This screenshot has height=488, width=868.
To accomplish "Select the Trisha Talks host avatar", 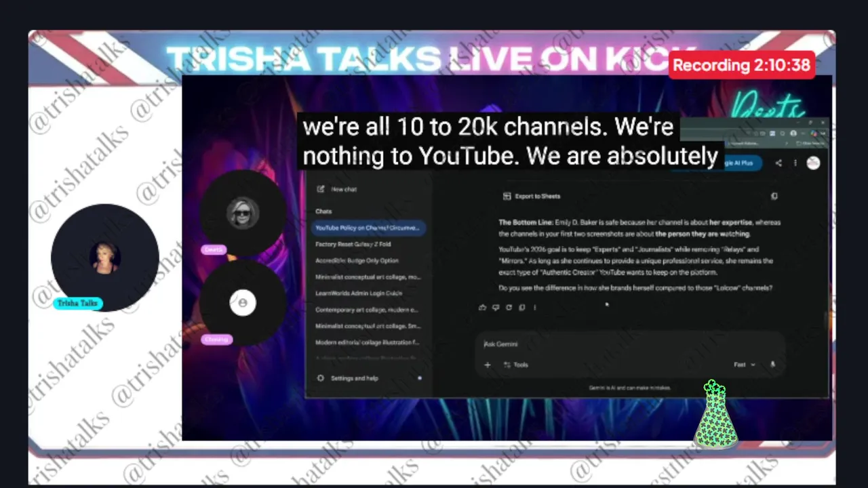I will pyautogui.click(x=105, y=258).
